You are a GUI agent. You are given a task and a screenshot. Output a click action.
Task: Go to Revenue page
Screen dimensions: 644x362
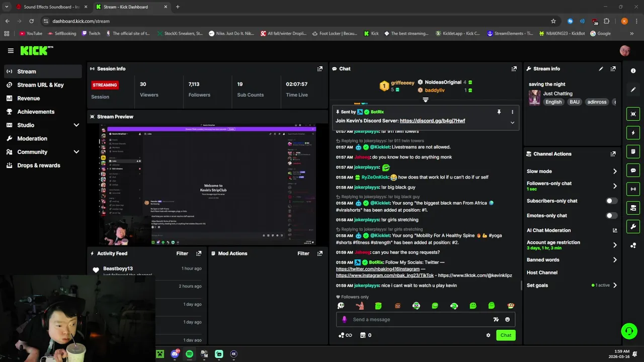click(x=43, y=99)
